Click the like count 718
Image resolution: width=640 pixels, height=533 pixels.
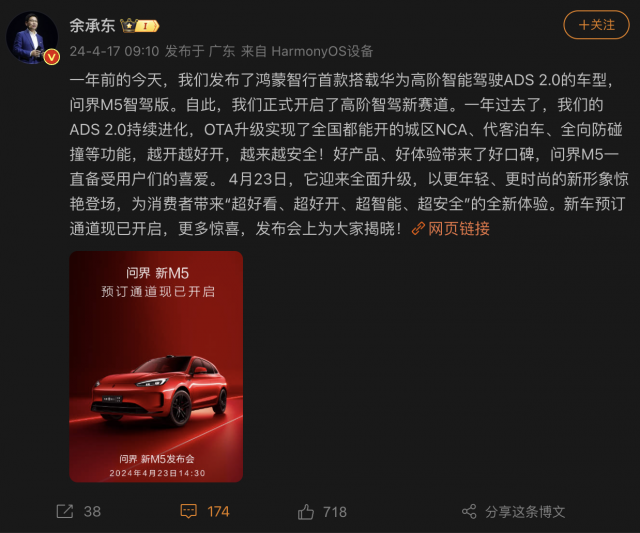335,512
